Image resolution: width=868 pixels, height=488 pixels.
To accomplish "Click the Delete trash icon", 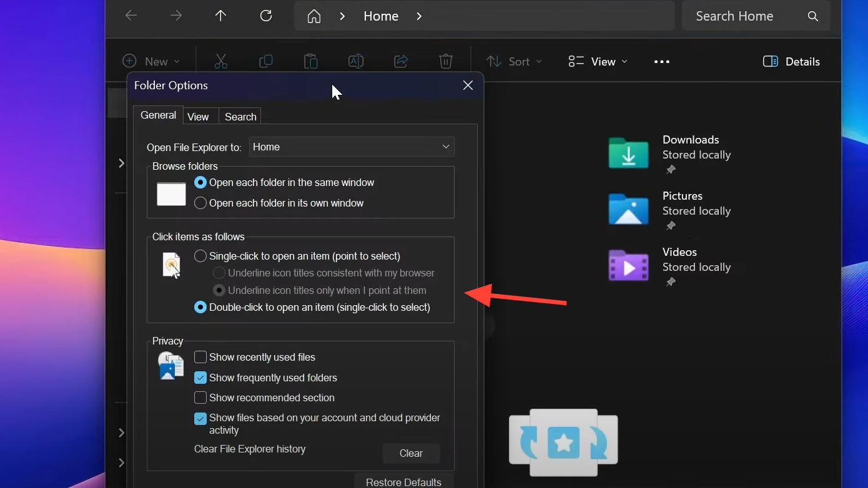I will 445,61.
